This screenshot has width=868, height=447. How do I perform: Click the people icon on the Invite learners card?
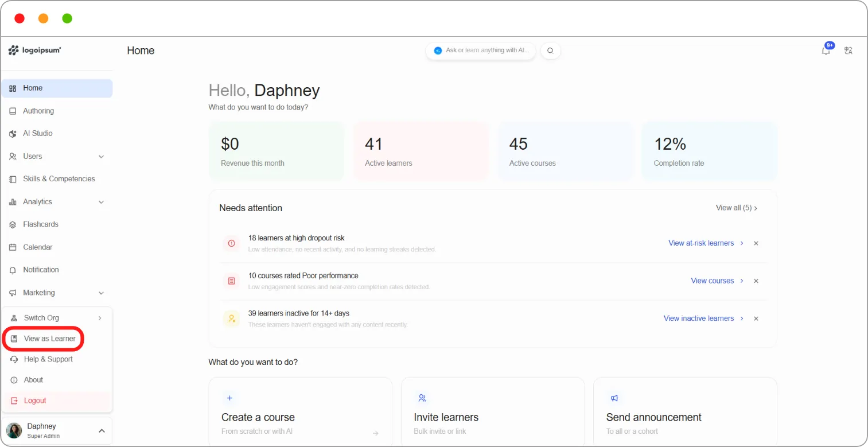[422, 398]
